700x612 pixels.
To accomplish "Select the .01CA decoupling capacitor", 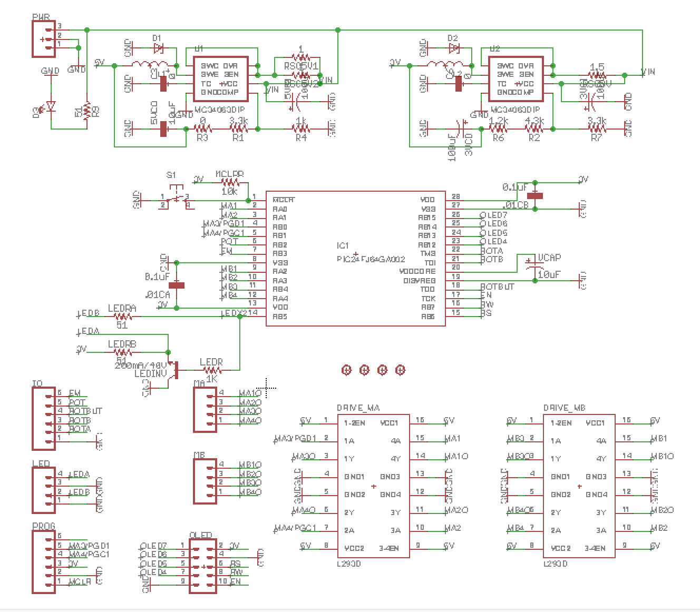I will click(177, 285).
